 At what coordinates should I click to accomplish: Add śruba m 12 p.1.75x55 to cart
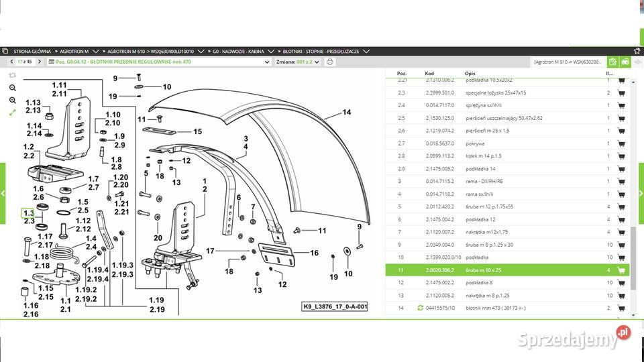tap(621, 207)
